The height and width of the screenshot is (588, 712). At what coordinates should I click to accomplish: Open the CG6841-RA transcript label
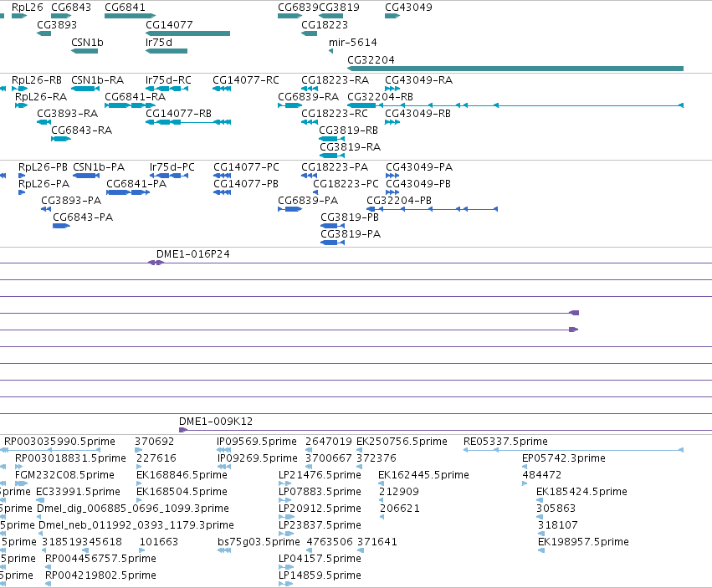coord(136,97)
